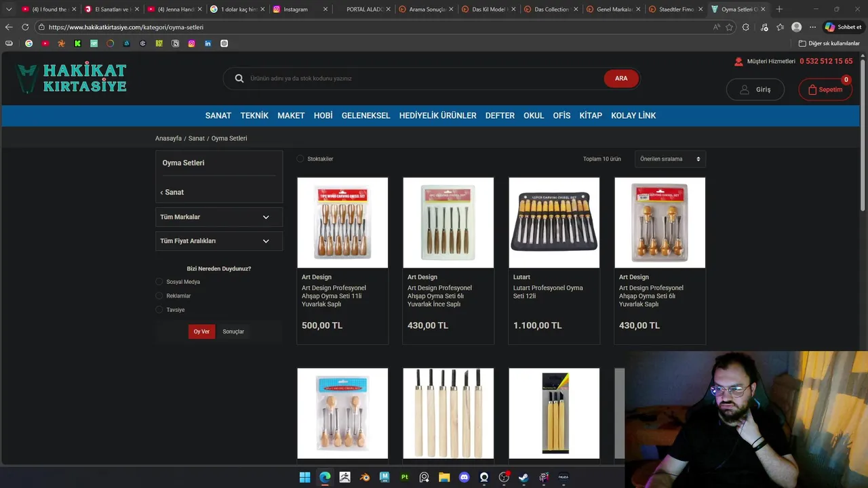This screenshot has height=488, width=868.
Task: Open Steam from the taskbar
Action: tap(524, 477)
